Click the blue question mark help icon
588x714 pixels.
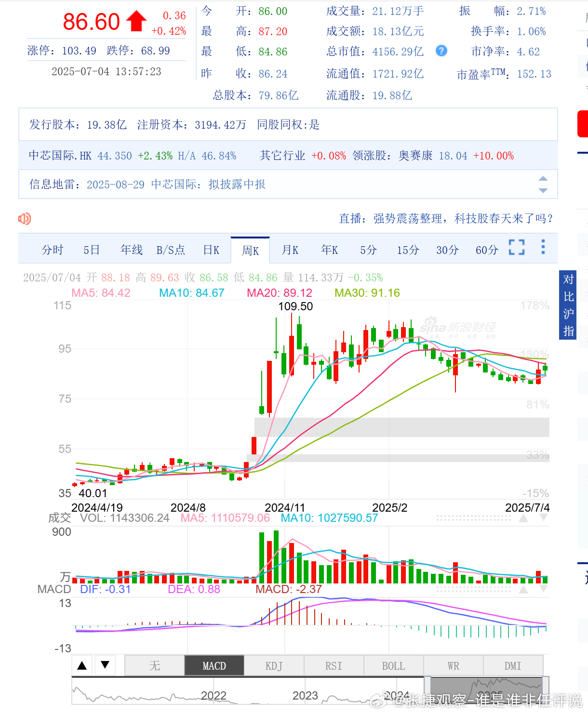(441, 51)
